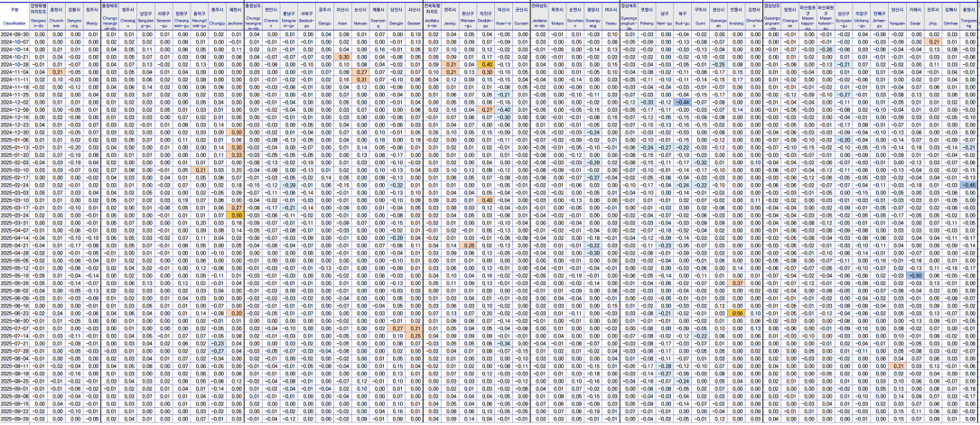
Task: Select the 2024-12-30 date row label
Action: [x=14, y=133]
